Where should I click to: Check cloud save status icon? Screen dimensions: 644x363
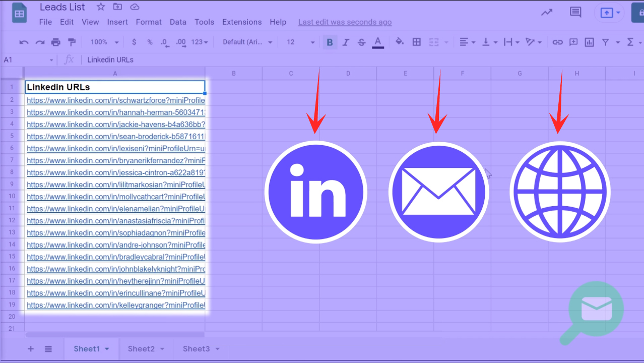click(x=135, y=7)
